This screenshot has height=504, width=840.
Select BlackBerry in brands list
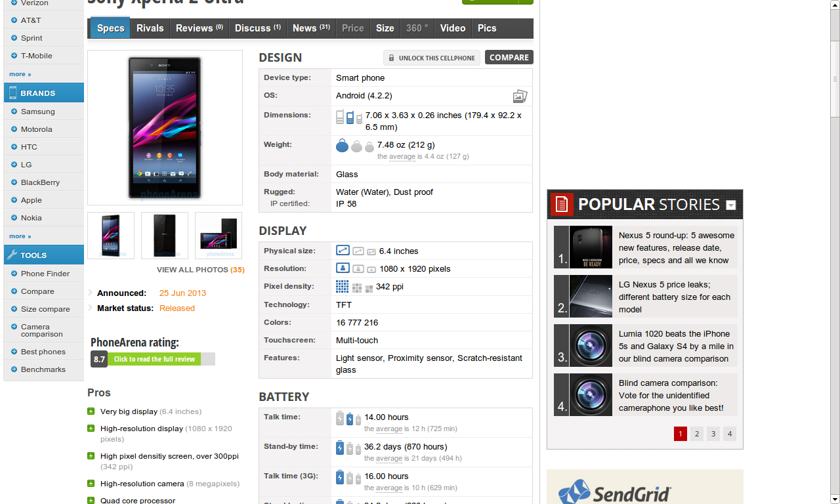click(40, 182)
